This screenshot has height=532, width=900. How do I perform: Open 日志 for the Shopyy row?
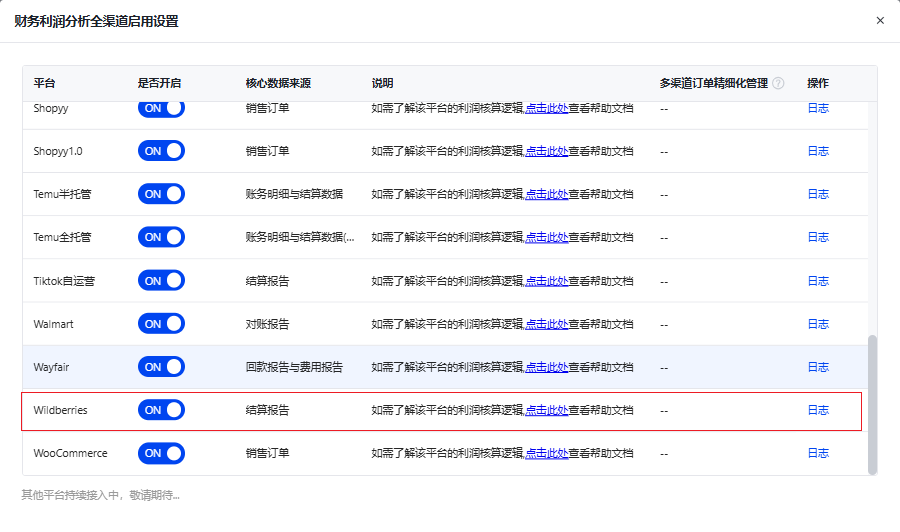[818, 108]
